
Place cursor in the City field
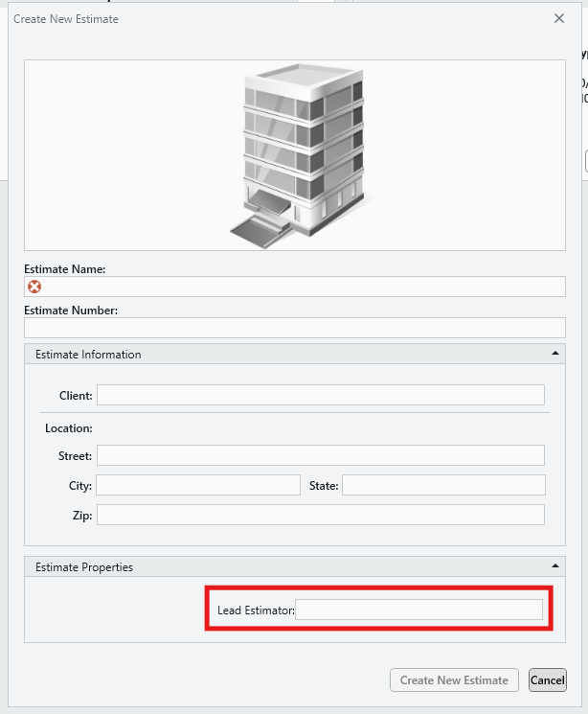[x=197, y=486]
